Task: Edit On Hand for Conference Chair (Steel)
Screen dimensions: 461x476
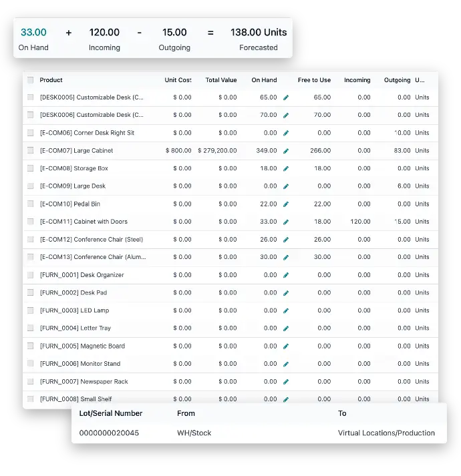Action: [286, 240]
